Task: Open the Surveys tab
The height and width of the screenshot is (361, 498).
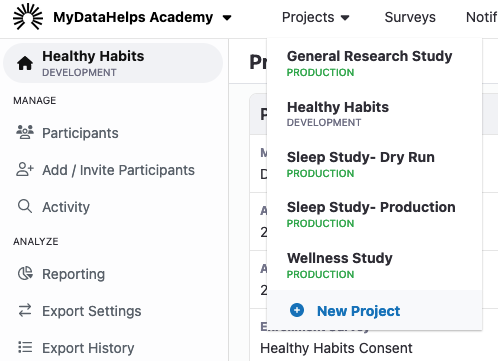Action: point(410,17)
